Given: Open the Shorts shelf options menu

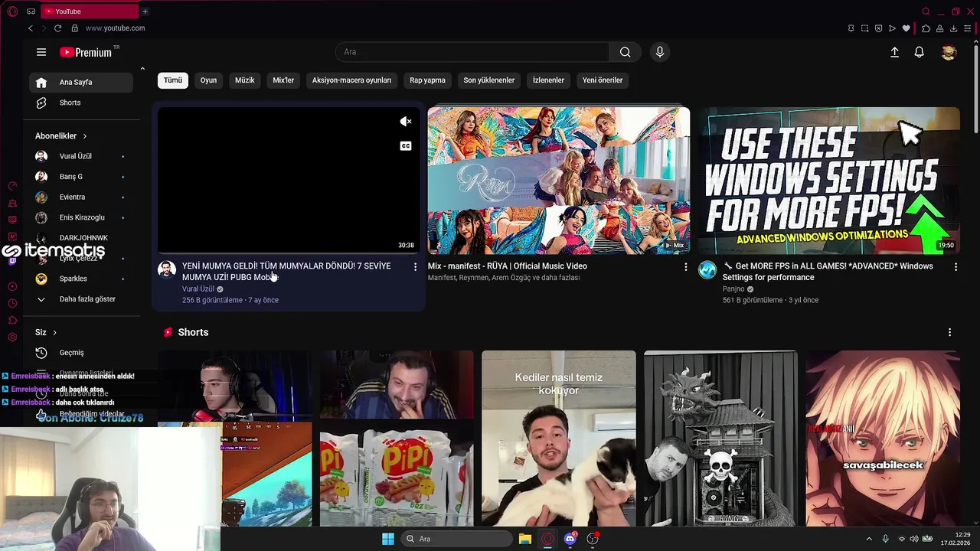Looking at the screenshot, I should 949,333.
